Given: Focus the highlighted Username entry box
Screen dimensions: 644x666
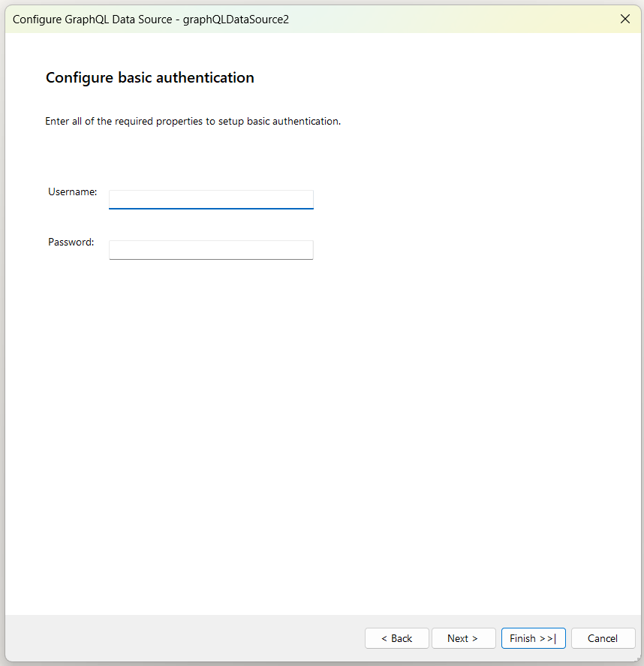Looking at the screenshot, I should point(211,199).
